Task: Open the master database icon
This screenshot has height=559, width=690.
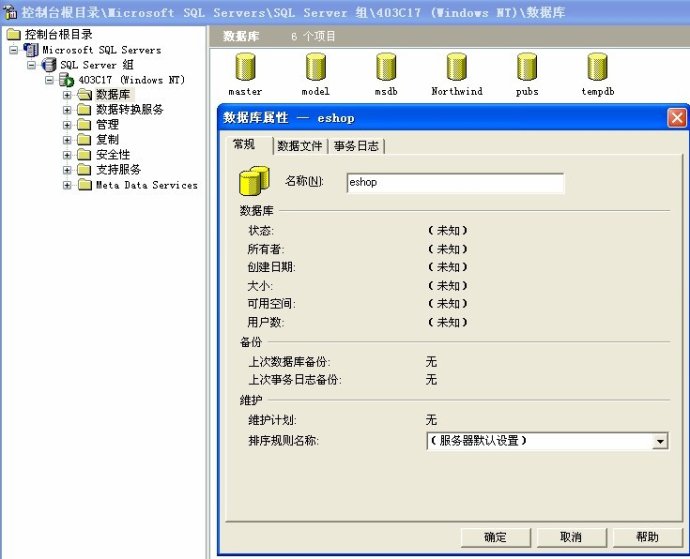Action: point(245,67)
